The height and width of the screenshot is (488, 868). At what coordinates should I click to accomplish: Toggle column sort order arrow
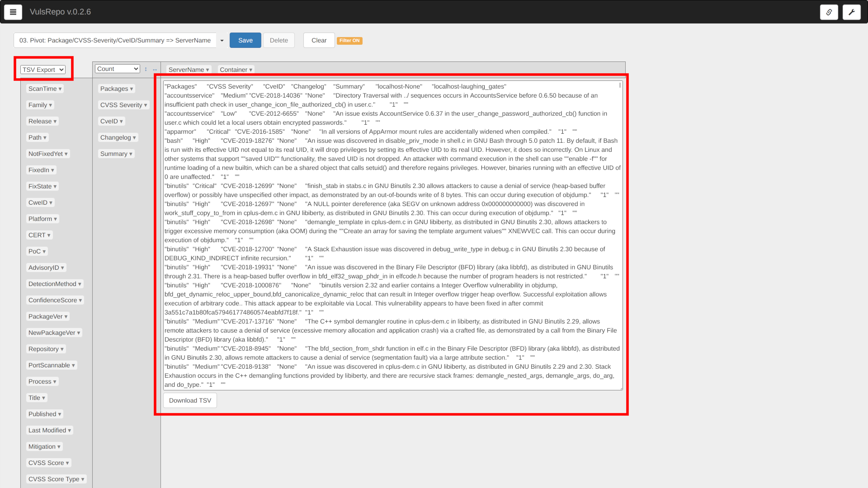pos(155,69)
